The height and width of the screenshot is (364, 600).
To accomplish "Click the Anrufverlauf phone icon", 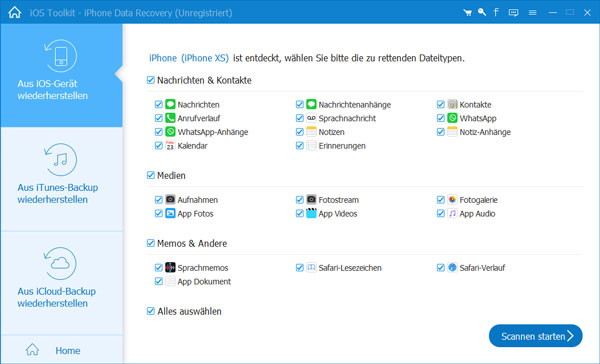I will pyautogui.click(x=170, y=118).
